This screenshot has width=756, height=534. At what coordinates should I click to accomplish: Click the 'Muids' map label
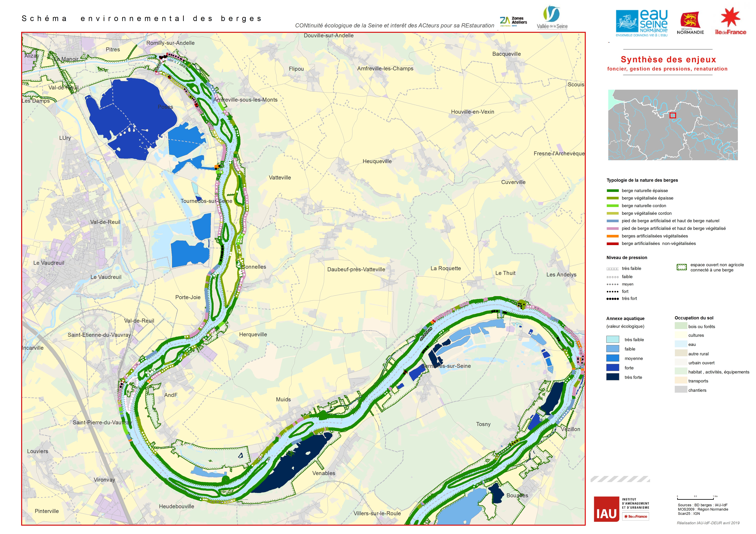283,399
